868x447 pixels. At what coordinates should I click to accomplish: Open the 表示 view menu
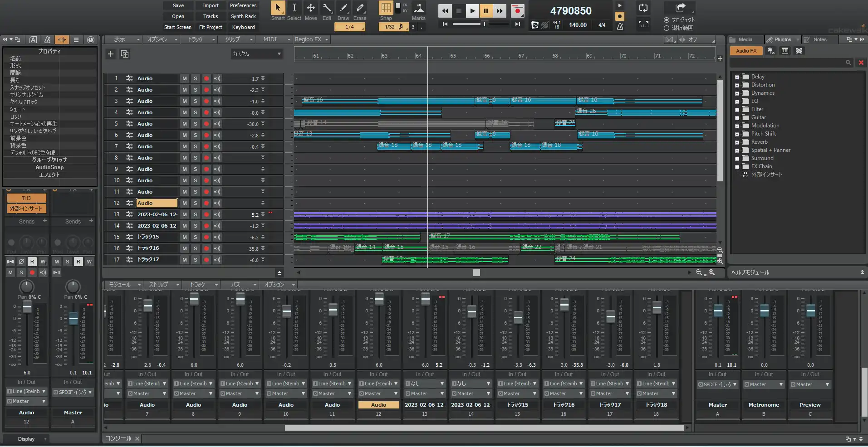123,39
